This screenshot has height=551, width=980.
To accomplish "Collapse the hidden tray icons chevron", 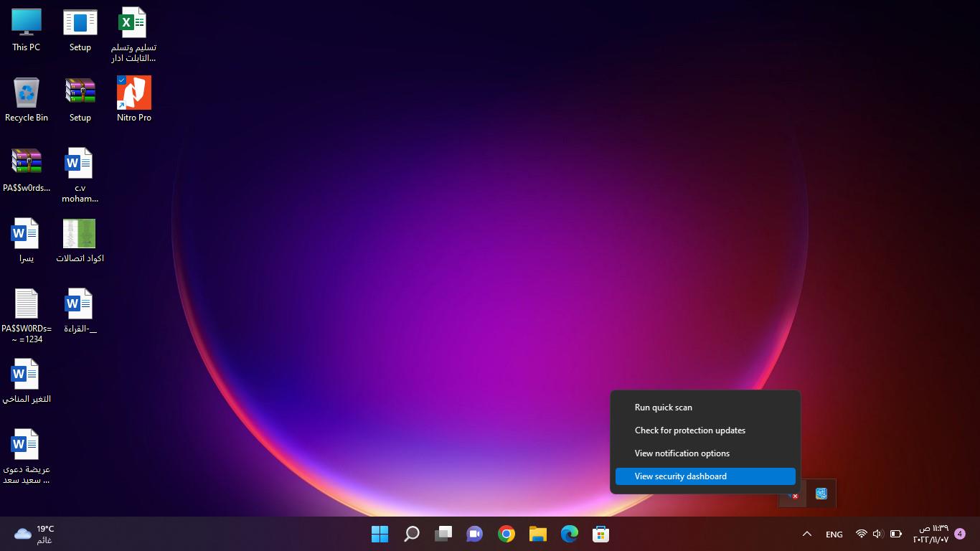I will coord(806,534).
